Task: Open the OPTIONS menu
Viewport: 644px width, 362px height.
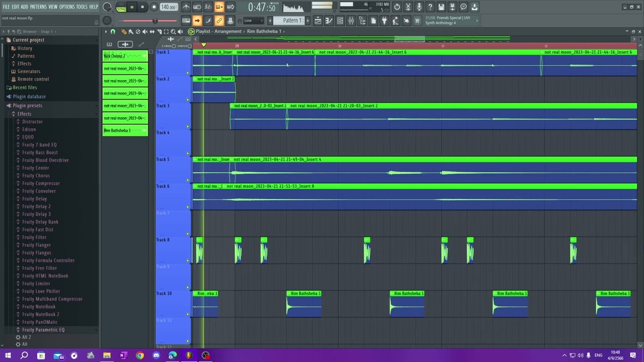Action: coord(67,7)
